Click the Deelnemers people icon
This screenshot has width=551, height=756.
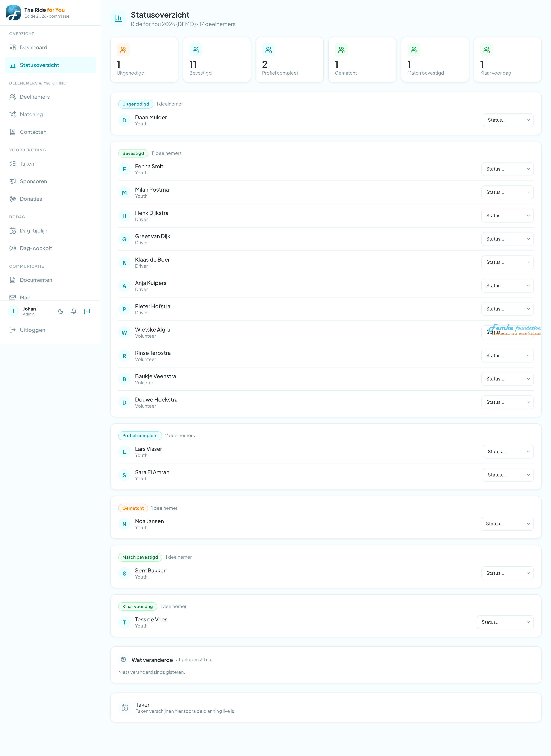(13, 97)
